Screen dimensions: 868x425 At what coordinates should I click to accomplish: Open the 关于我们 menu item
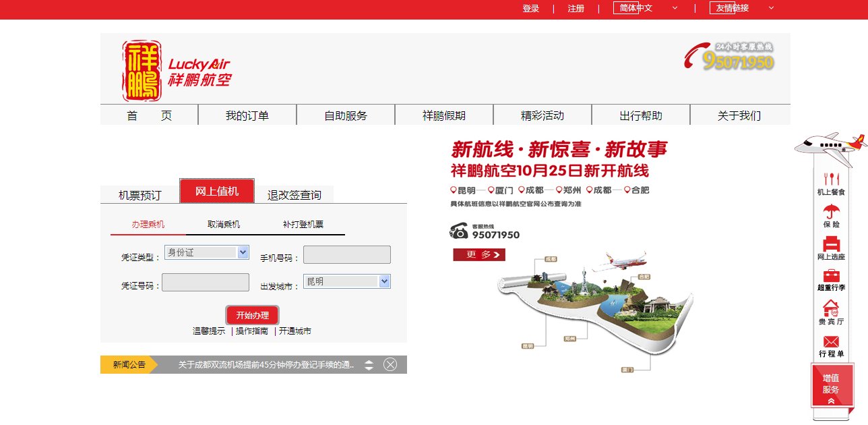(740, 115)
